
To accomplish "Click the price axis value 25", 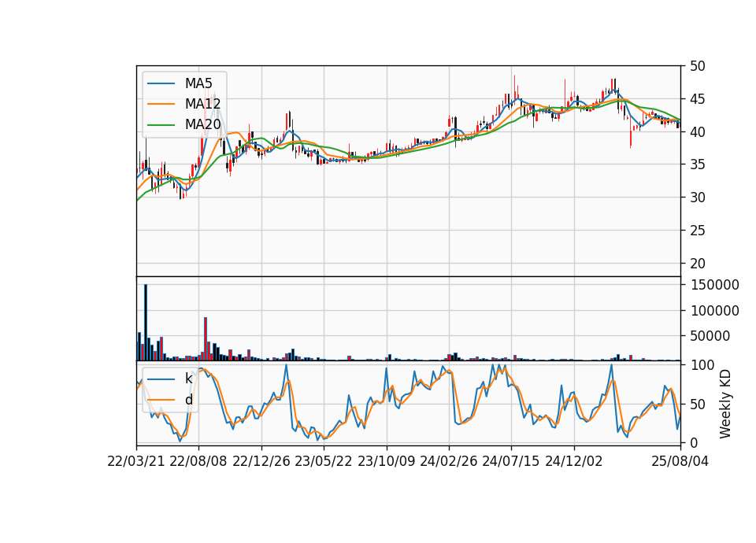I will pos(697,231).
